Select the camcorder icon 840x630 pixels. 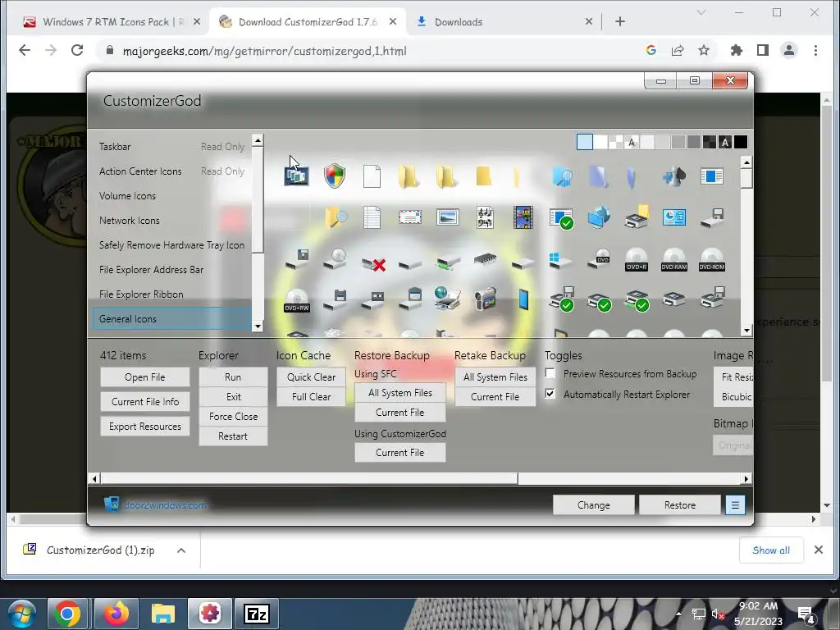tap(486, 299)
